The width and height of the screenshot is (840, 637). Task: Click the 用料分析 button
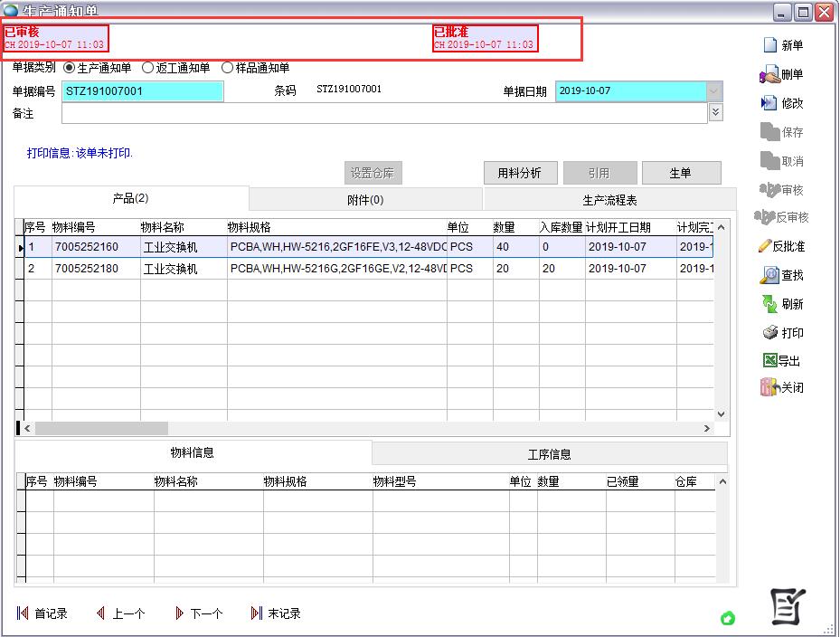tap(520, 173)
